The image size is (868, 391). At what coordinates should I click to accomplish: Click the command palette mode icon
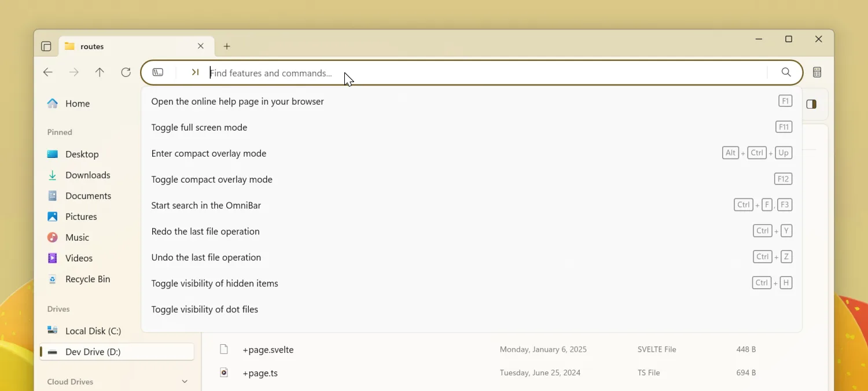[x=195, y=72]
